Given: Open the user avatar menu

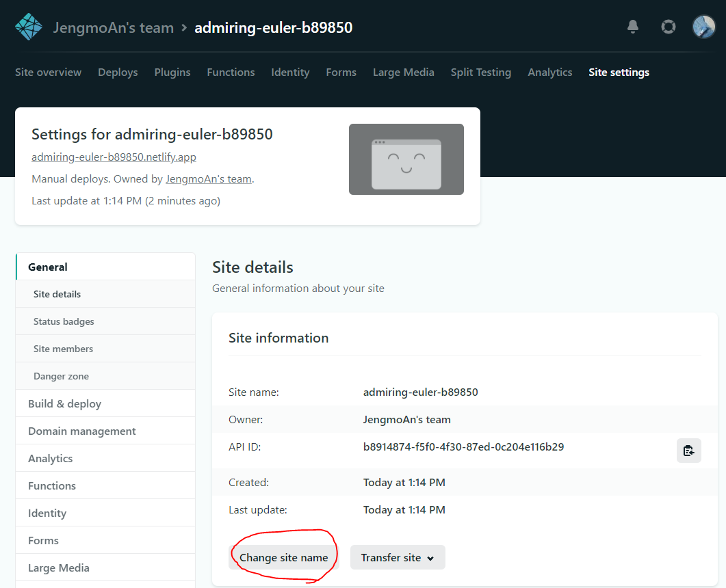Looking at the screenshot, I should click(x=703, y=27).
